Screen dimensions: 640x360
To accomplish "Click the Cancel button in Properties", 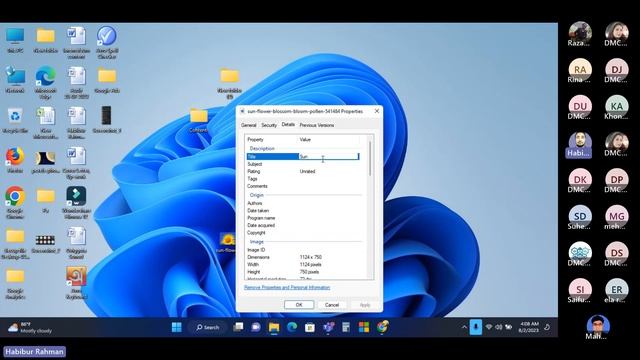I will 332,305.
